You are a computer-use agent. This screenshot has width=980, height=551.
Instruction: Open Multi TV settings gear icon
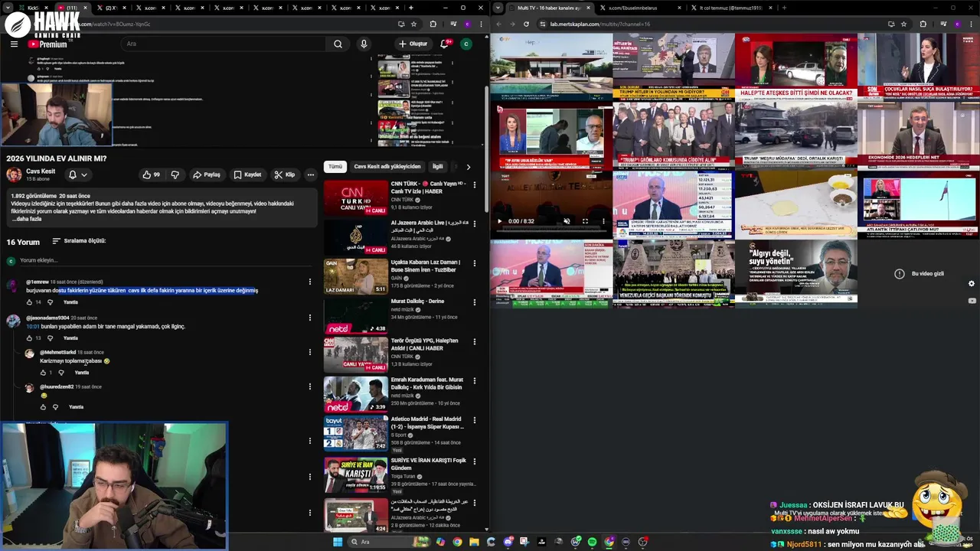[x=972, y=283]
